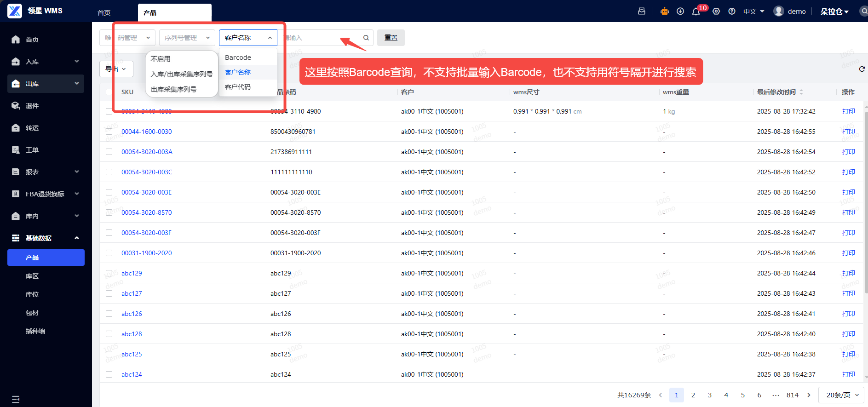The height and width of the screenshot is (407, 868).
Task: Click 打印 for row abc128
Action: (849, 334)
